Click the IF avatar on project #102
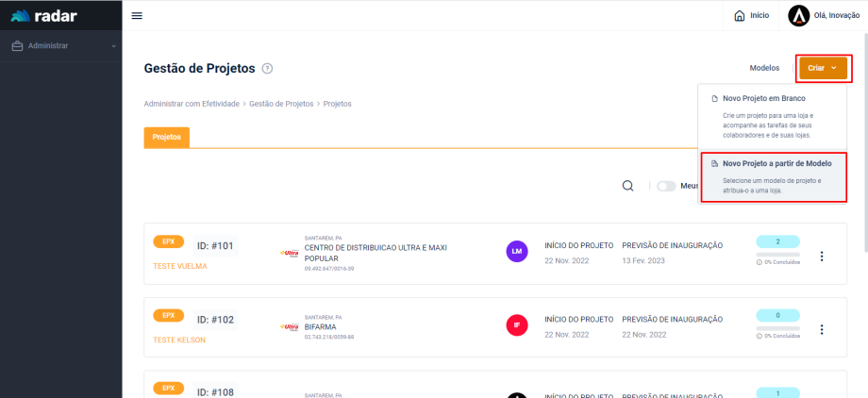Viewport: 868px width, 398px height. coord(516,325)
